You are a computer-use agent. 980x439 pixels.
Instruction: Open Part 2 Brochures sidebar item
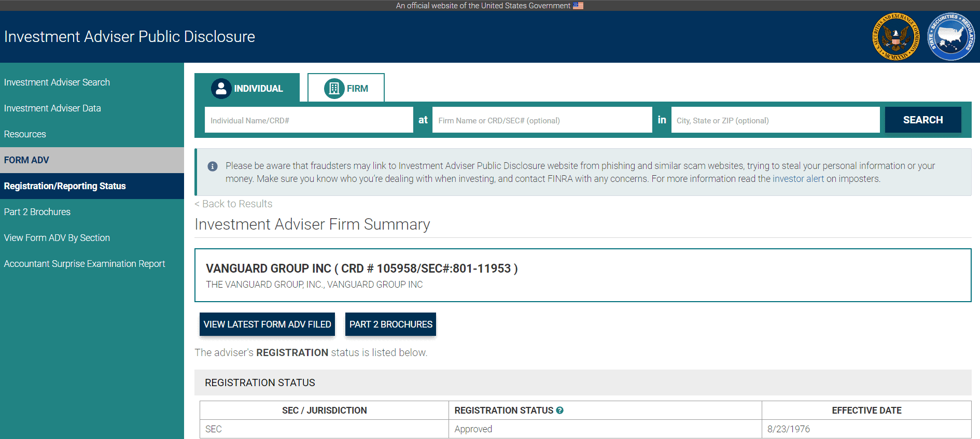point(37,212)
